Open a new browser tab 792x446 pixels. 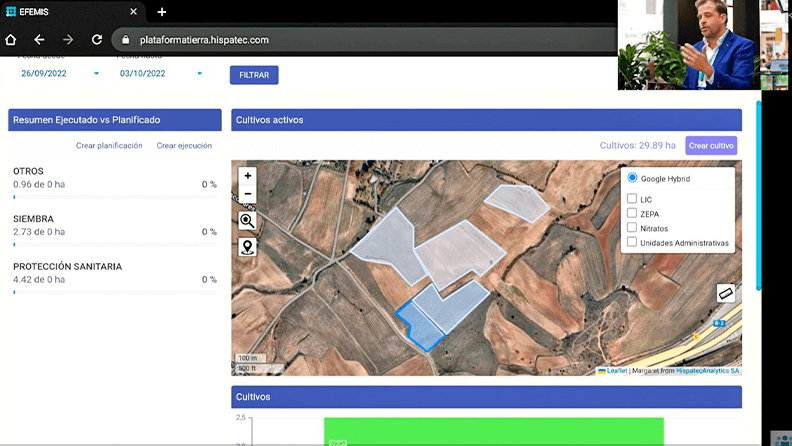(x=162, y=12)
